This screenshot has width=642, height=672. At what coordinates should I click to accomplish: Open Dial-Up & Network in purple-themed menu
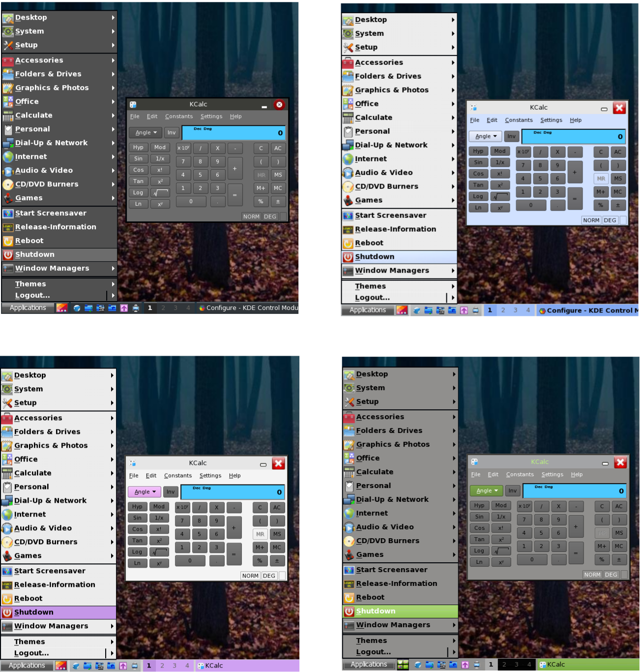coord(58,500)
